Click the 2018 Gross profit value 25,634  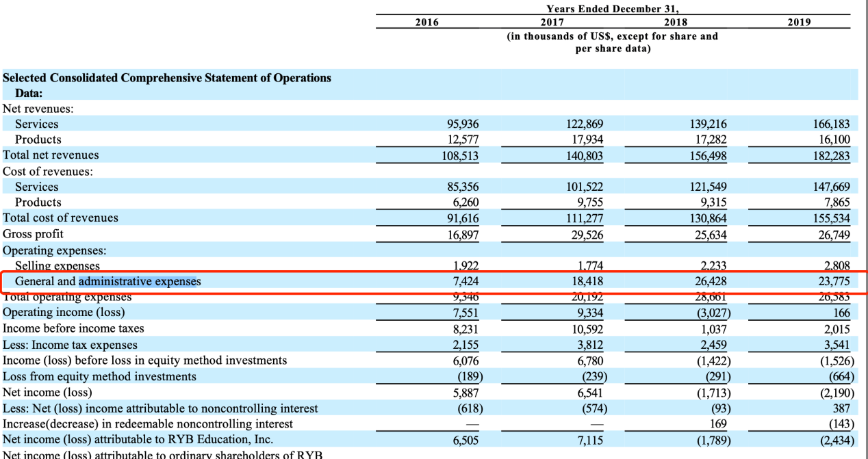click(x=709, y=234)
